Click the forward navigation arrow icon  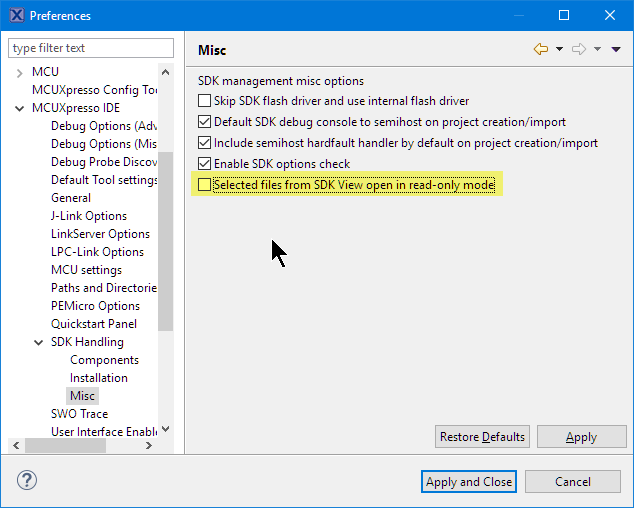[x=578, y=49]
